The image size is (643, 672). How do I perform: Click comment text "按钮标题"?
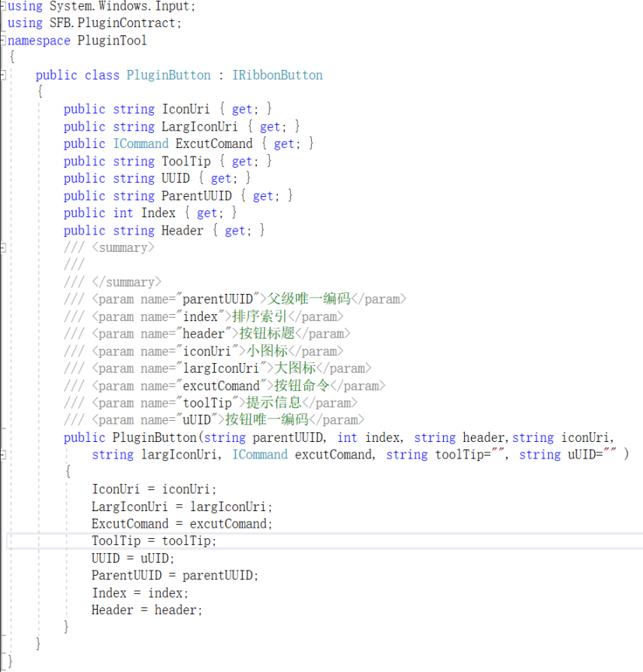click(267, 334)
